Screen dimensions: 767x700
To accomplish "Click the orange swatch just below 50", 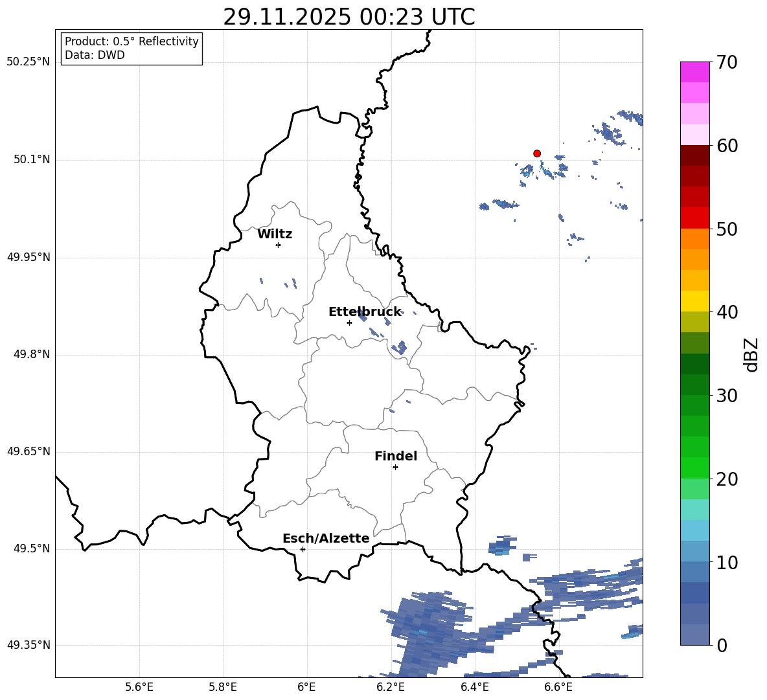I will tap(694, 238).
